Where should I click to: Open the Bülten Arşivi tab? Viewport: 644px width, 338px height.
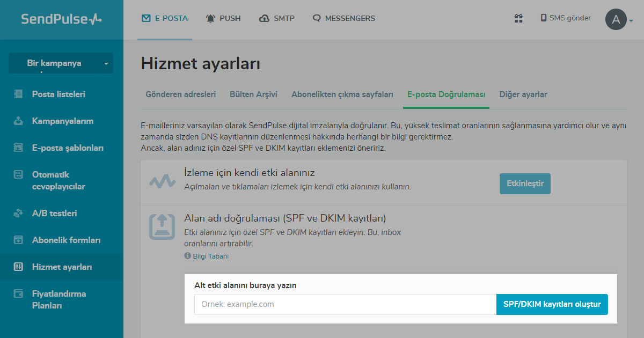(253, 94)
